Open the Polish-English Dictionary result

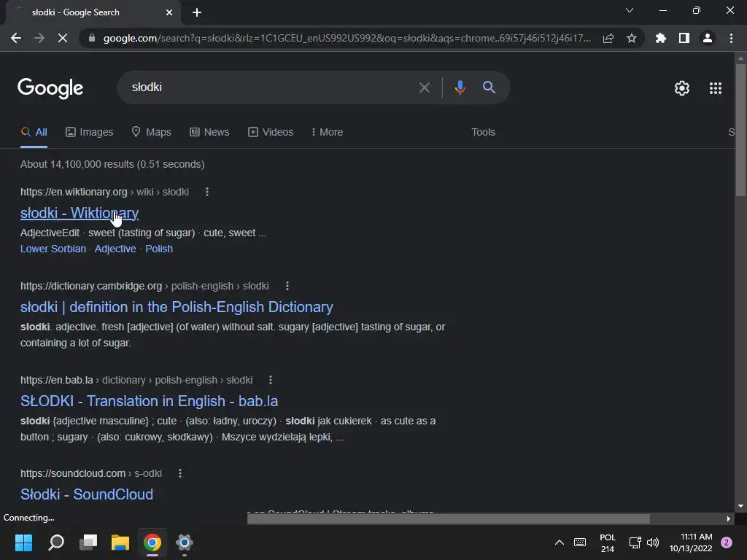tap(177, 307)
